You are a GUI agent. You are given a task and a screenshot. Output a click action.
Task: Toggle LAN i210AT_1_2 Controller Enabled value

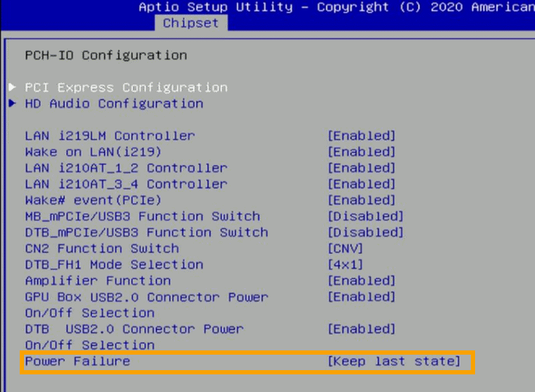[362, 168]
